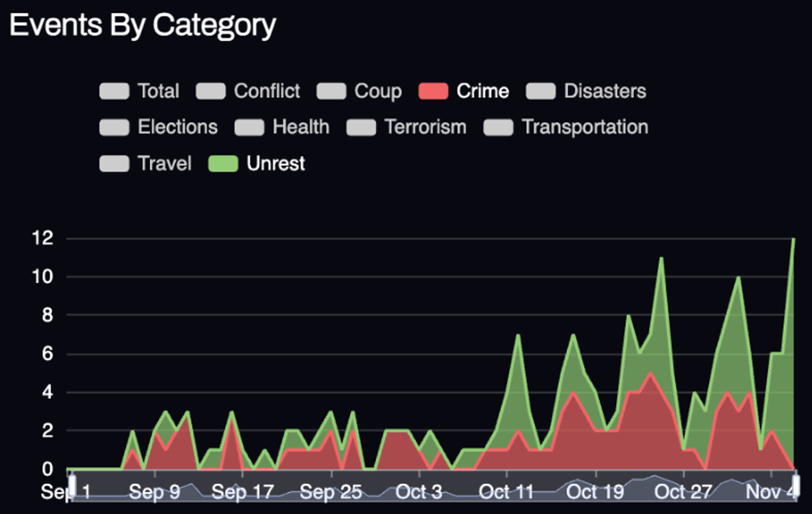Click the right range slider handle
The height and width of the screenshot is (514, 812).
pos(794,489)
